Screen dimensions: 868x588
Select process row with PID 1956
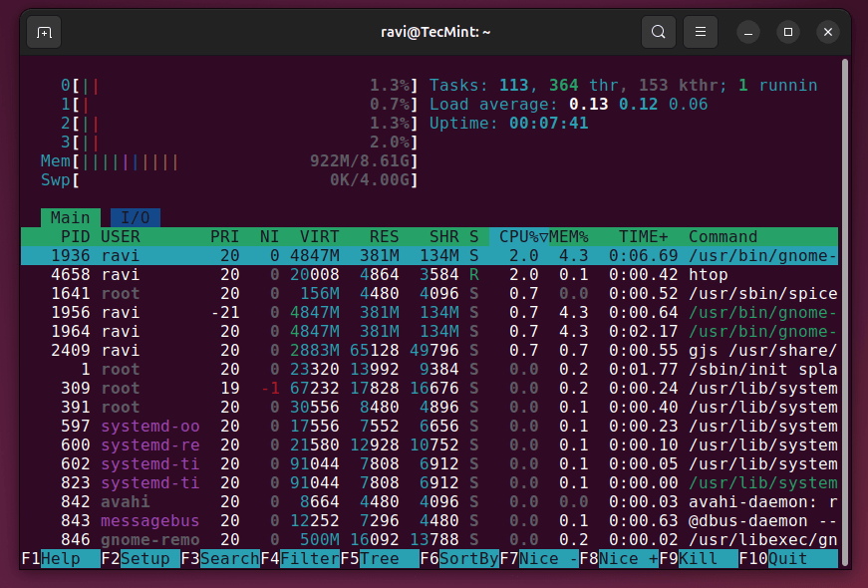430,312
